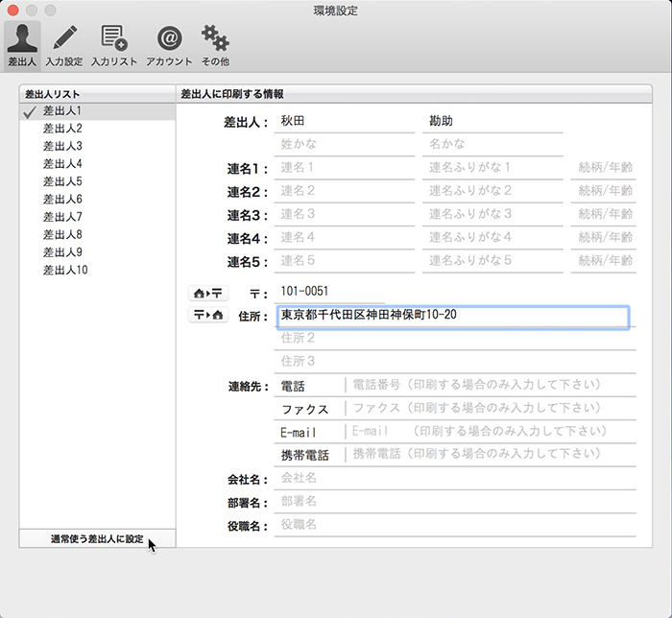Switch to 入力設定 pencil icon pane

(64, 45)
